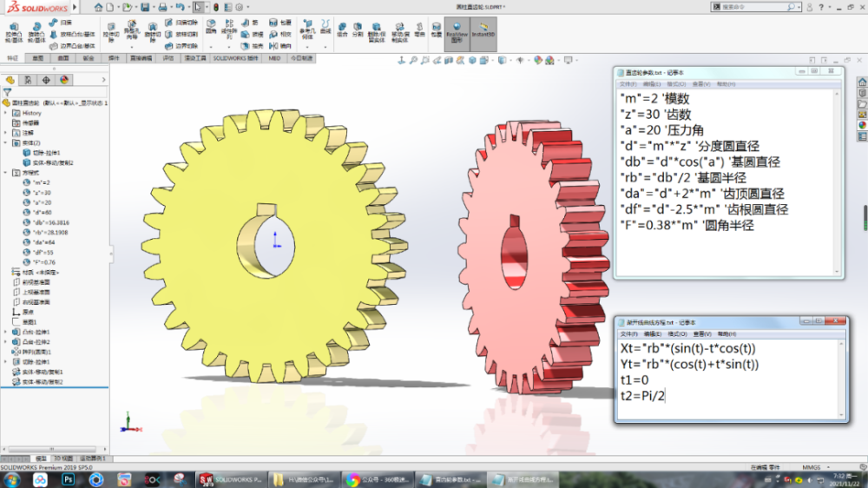Click the filter funnel icon in tree
The width and height of the screenshot is (868, 488).
tap(7, 93)
